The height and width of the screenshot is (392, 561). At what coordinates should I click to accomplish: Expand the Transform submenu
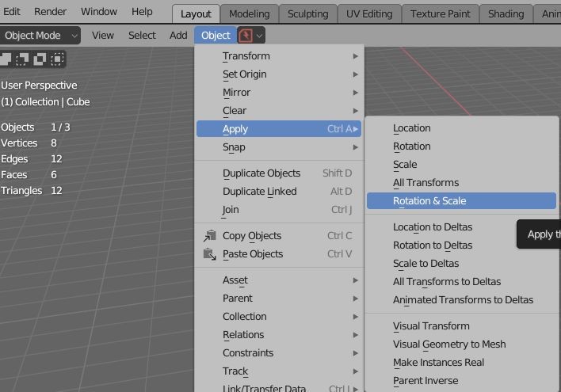pyautogui.click(x=279, y=56)
